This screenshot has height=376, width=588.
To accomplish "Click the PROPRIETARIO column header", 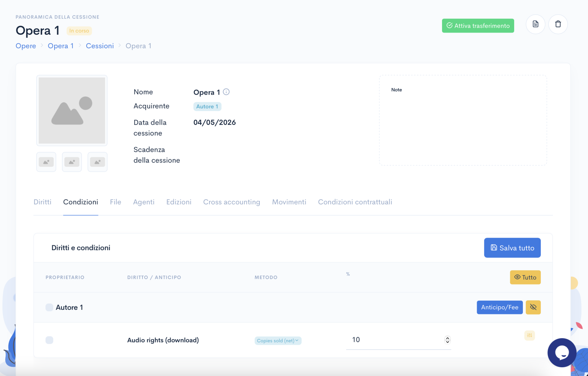I will 65,277.
